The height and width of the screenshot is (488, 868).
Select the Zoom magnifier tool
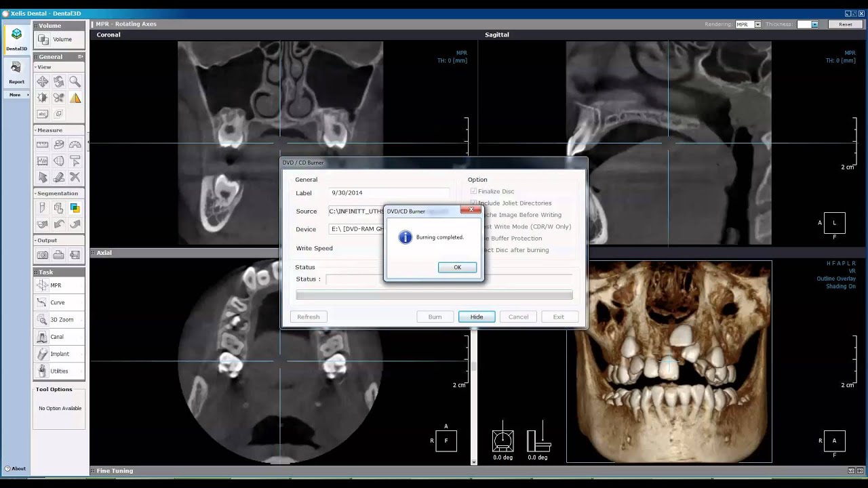[x=75, y=82]
